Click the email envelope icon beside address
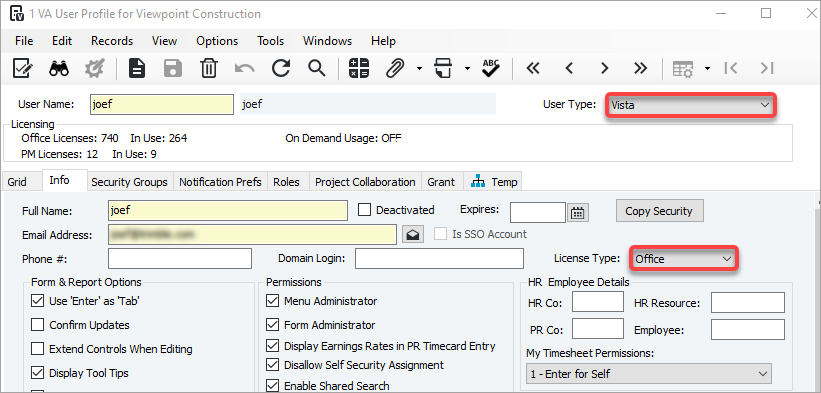The image size is (821, 393). (x=413, y=235)
